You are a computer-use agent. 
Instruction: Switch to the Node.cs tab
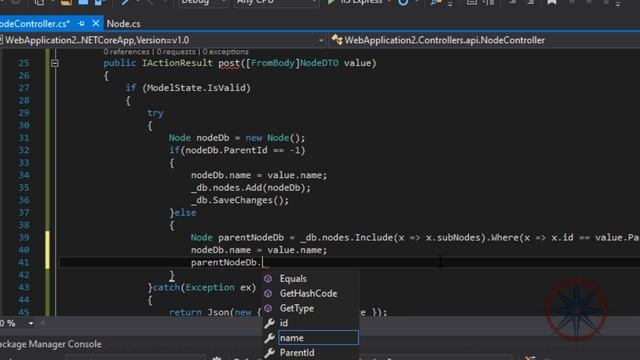[x=123, y=24]
